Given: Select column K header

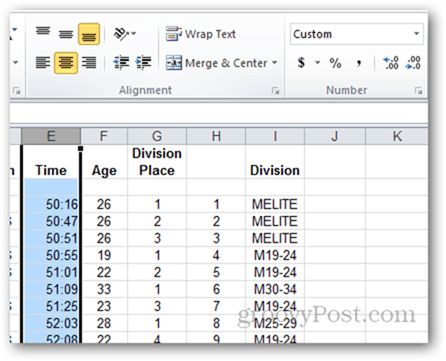Looking at the screenshot, I should (x=397, y=136).
